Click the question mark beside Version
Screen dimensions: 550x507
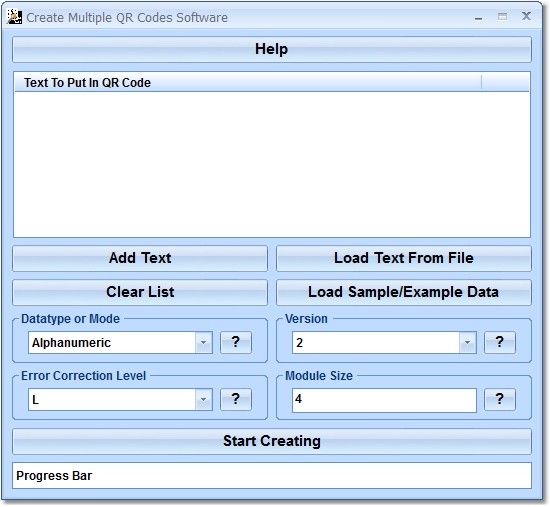point(500,342)
